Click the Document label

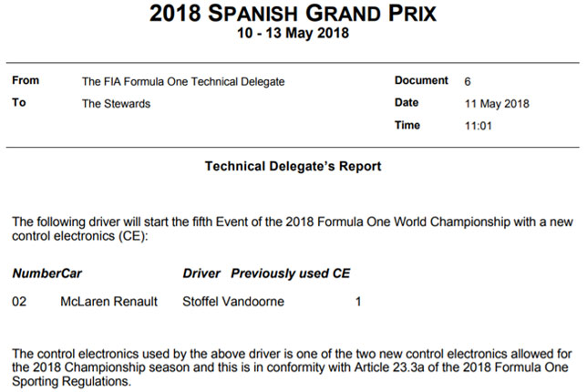coord(420,80)
